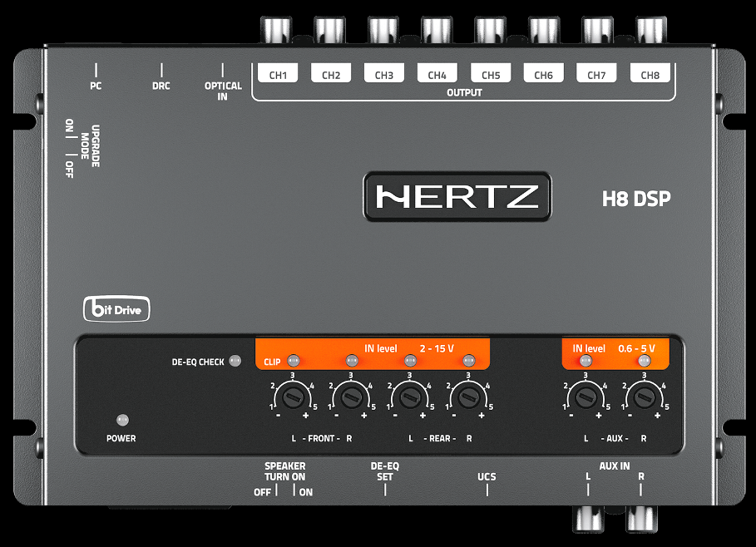This screenshot has width=756, height=547.
Task: Select the CH8 output label
Action: pos(650,75)
